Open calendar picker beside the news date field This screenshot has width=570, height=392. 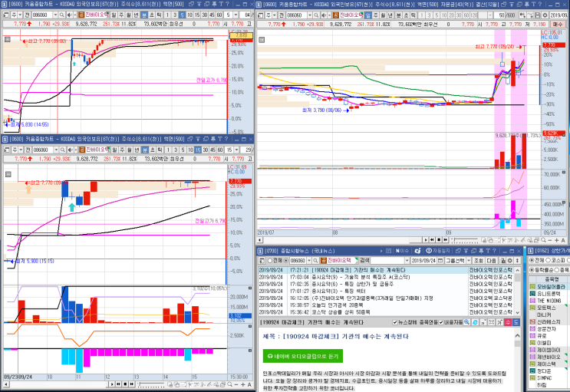click(x=440, y=261)
